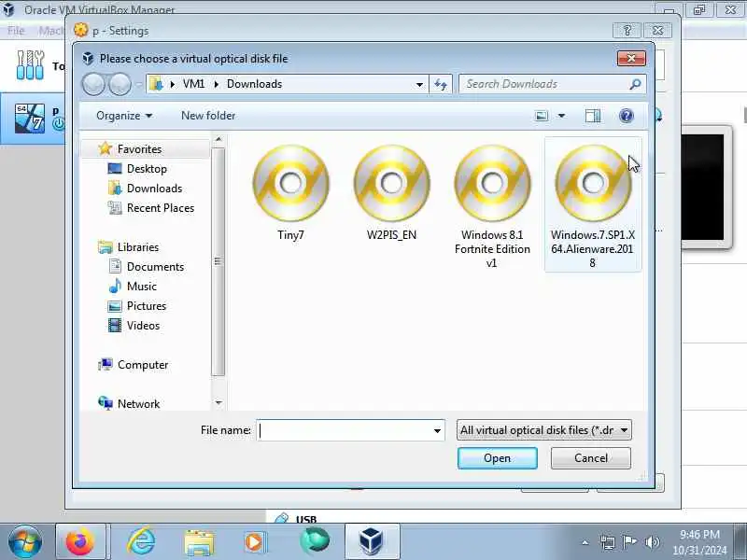Open Libraries in the navigation pane
Screen dimensions: 747x560
137,247
